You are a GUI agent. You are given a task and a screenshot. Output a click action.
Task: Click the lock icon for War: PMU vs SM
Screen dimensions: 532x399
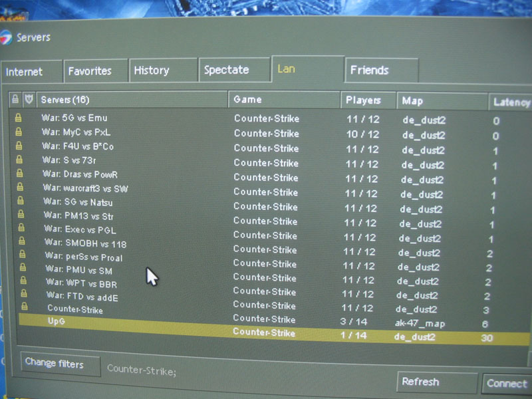23,267
